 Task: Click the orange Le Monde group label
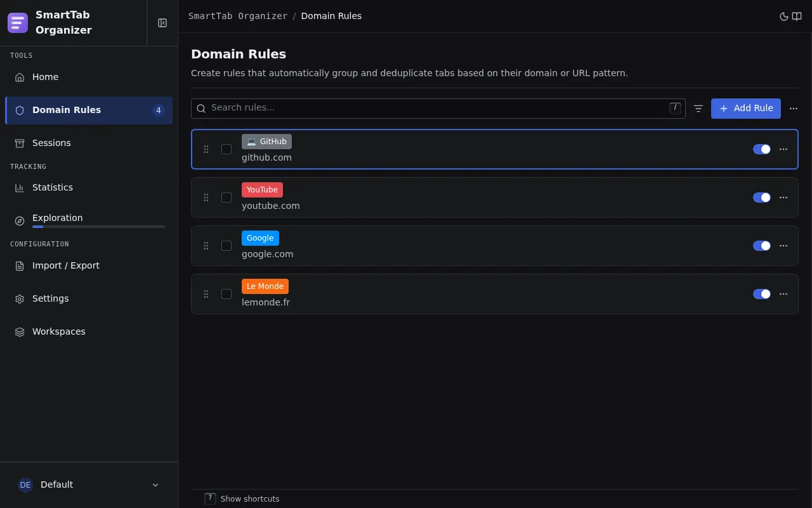point(265,286)
